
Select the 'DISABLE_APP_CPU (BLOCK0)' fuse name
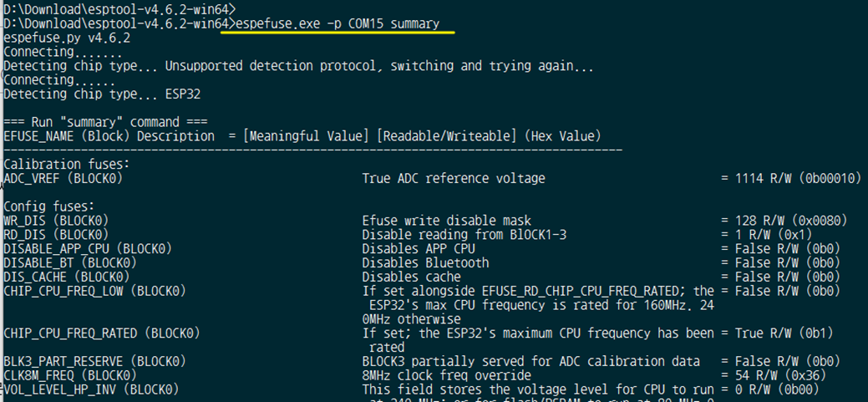tap(88, 248)
